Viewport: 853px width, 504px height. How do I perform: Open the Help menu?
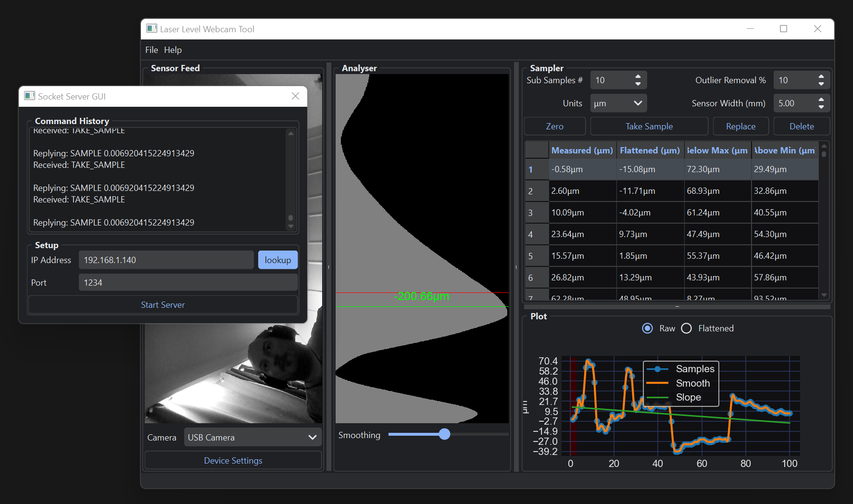173,50
